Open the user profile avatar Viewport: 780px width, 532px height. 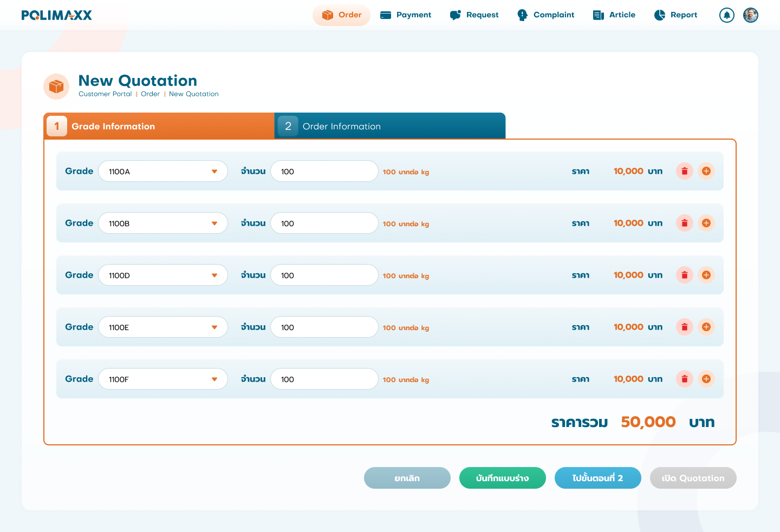click(750, 15)
